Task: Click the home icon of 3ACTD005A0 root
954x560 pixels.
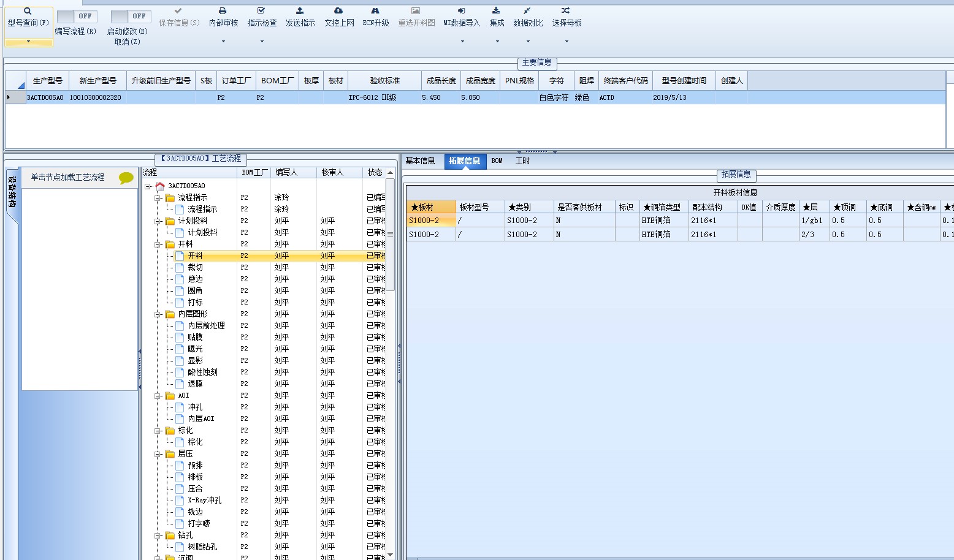Action: [x=160, y=186]
